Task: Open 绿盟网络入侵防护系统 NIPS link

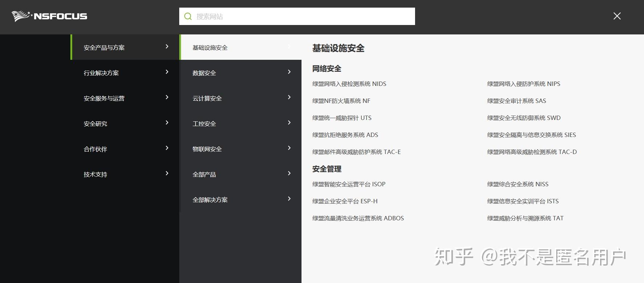Action: pos(524,84)
